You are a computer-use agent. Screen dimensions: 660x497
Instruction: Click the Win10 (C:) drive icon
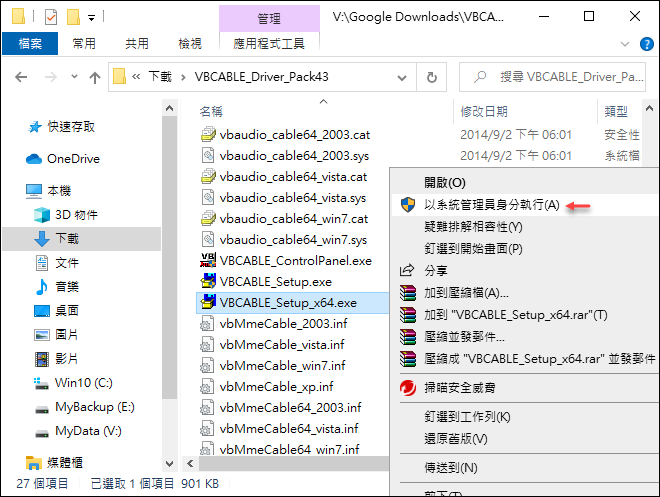pos(41,383)
